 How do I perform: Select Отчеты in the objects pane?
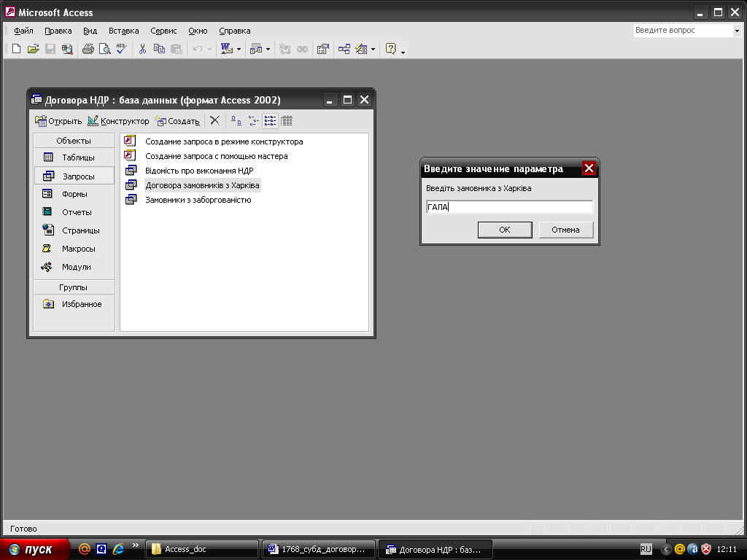(x=74, y=212)
